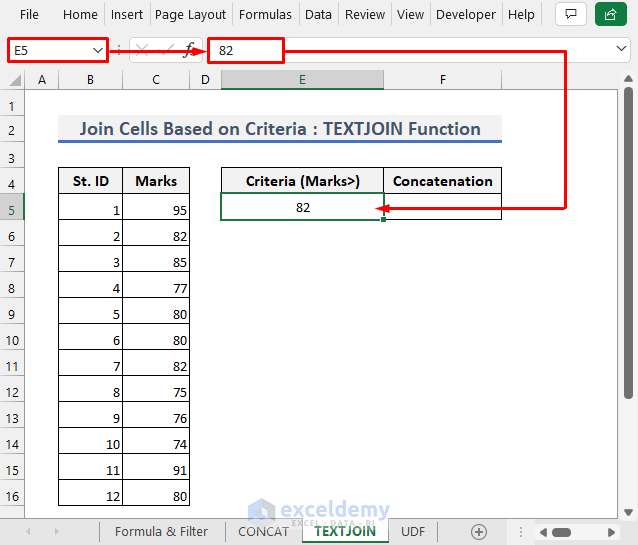Viewport: 638px width, 545px height.
Task: Open the Comments icon button
Action: [x=570, y=14]
